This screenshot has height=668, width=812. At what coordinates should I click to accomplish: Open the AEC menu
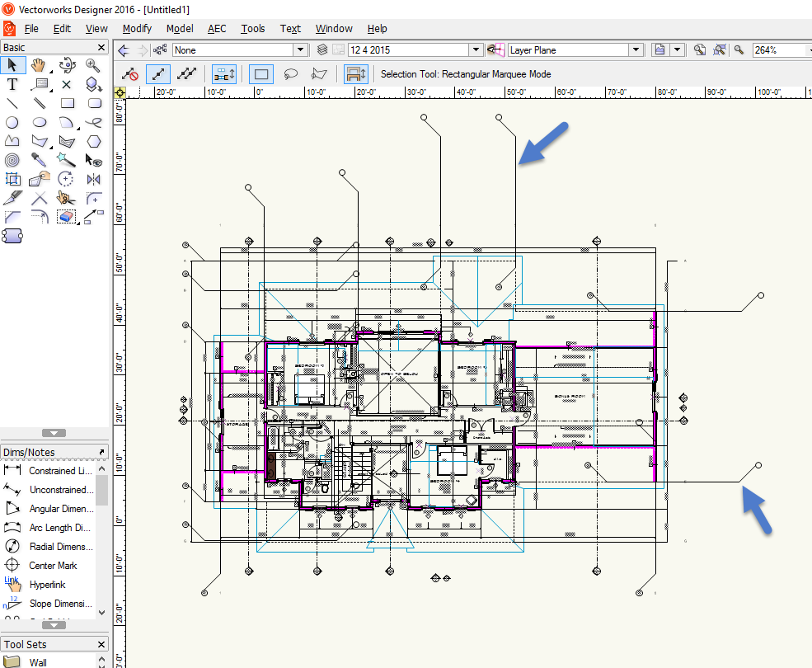tap(217, 28)
